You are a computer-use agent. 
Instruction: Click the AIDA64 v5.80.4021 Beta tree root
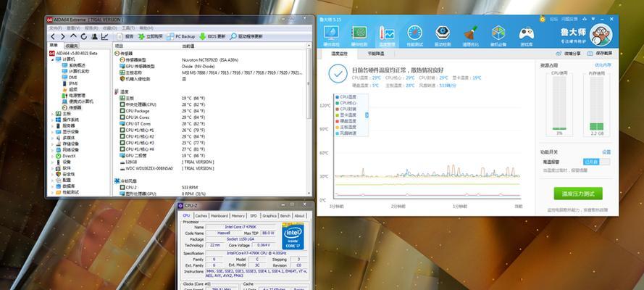click(72, 54)
